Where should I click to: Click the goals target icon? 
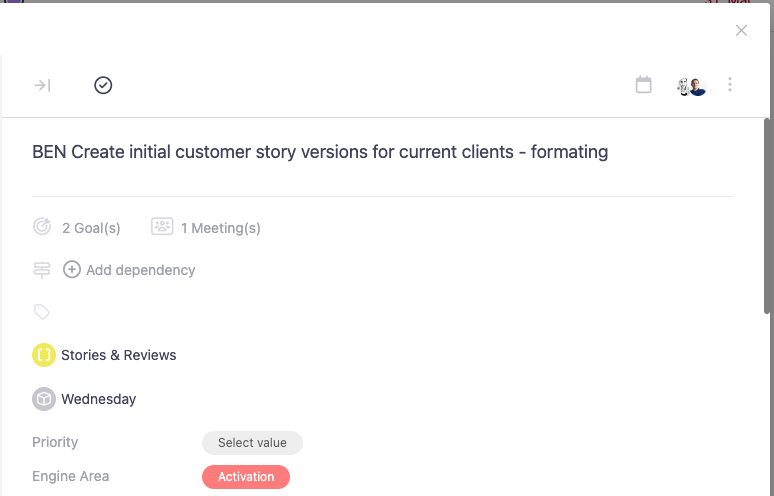tap(42, 227)
